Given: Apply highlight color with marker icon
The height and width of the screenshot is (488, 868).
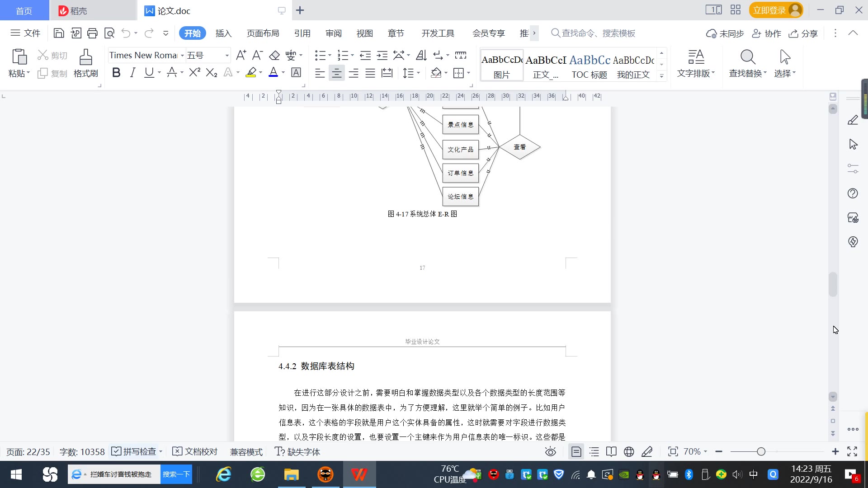Looking at the screenshot, I should coord(251,73).
